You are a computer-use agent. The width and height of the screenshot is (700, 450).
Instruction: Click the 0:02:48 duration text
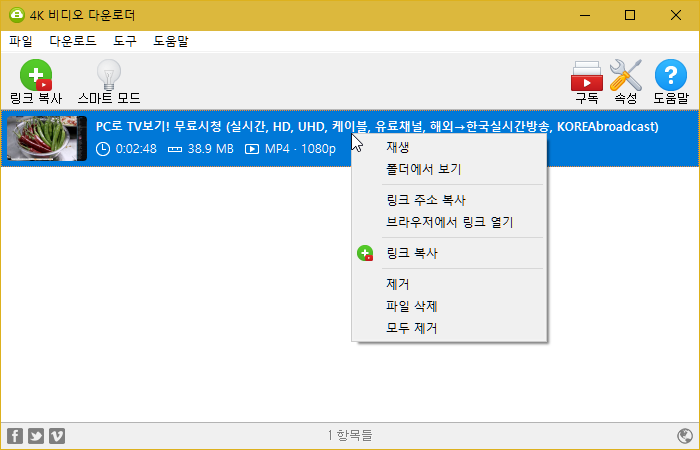136,149
